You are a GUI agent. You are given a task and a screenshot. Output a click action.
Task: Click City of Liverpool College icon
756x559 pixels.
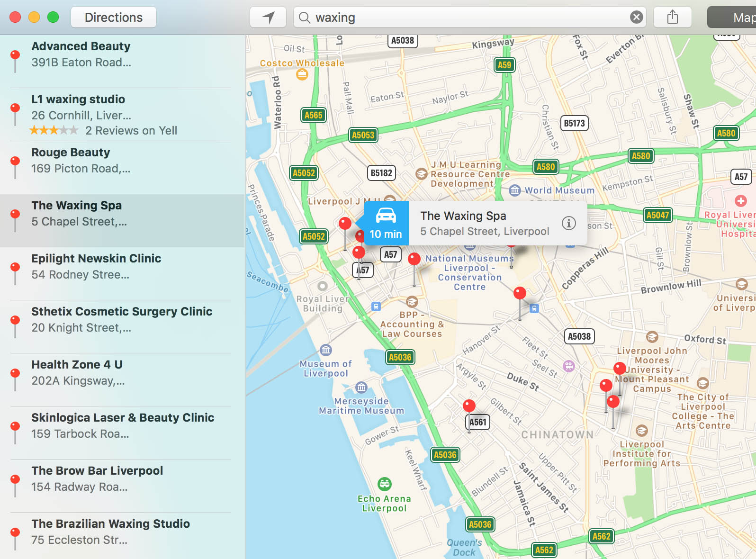click(703, 383)
